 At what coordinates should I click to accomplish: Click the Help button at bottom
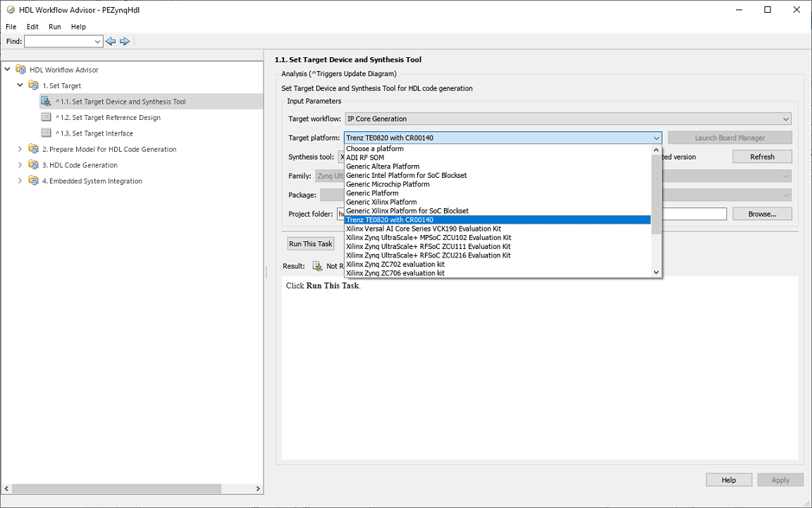pyautogui.click(x=729, y=480)
